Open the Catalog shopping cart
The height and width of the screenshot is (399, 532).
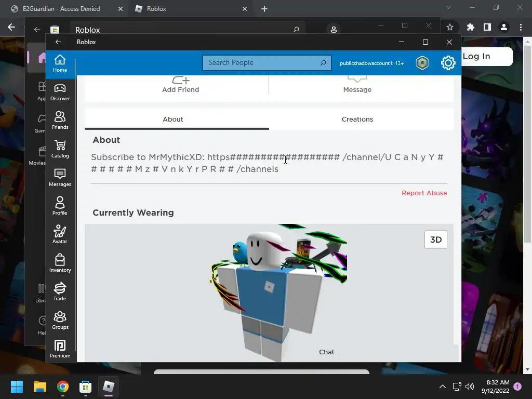tap(60, 149)
